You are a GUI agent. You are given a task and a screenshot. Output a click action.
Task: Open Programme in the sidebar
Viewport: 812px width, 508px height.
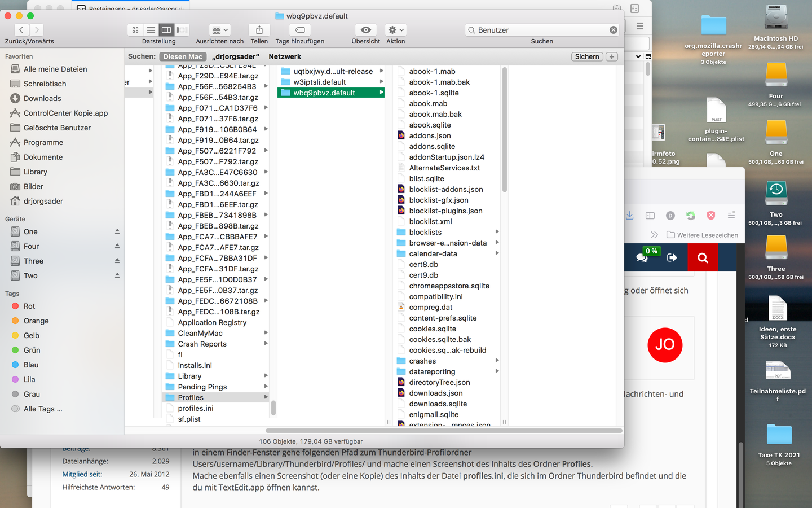[x=43, y=142]
